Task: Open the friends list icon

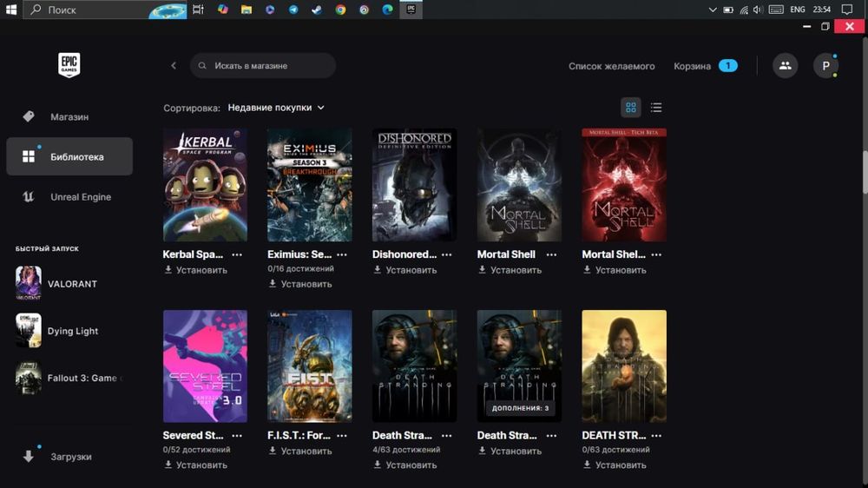Action: [785, 65]
